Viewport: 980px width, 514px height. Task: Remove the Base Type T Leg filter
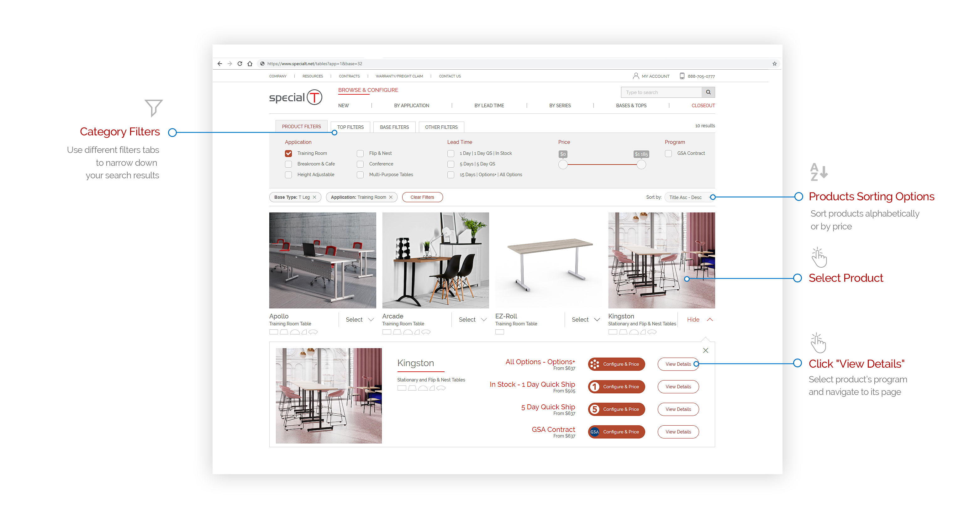pos(315,197)
